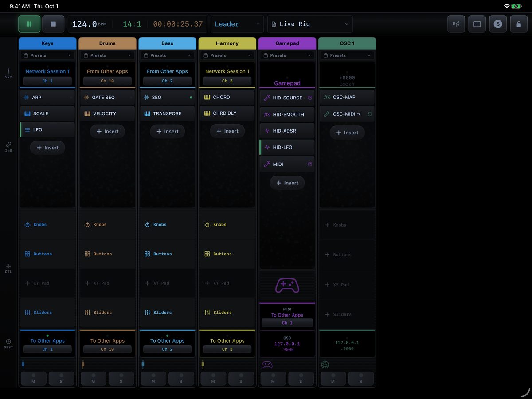Open the GATE SEQ insert on Drums
Image resolution: width=532 pixels, height=399 pixels.
pyautogui.click(x=107, y=98)
